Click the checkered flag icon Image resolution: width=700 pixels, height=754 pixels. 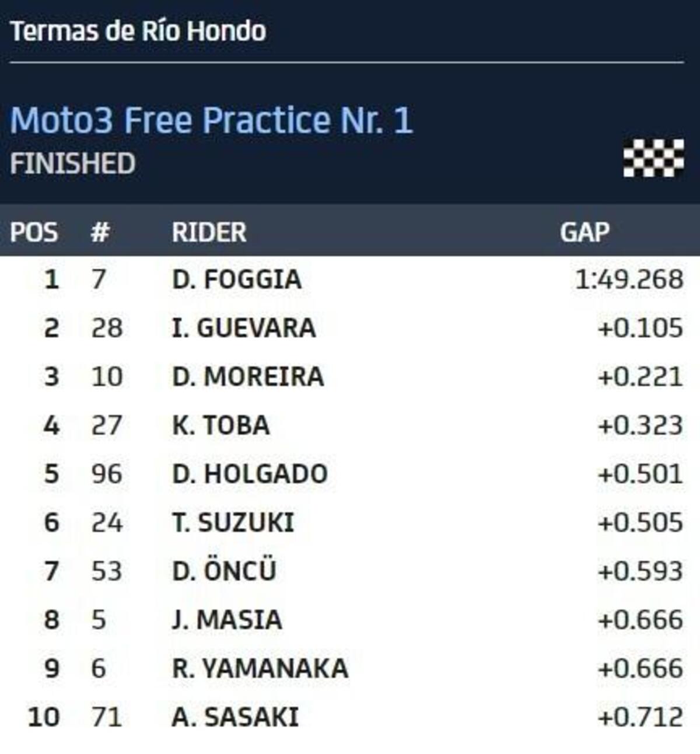(x=653, y=158)
